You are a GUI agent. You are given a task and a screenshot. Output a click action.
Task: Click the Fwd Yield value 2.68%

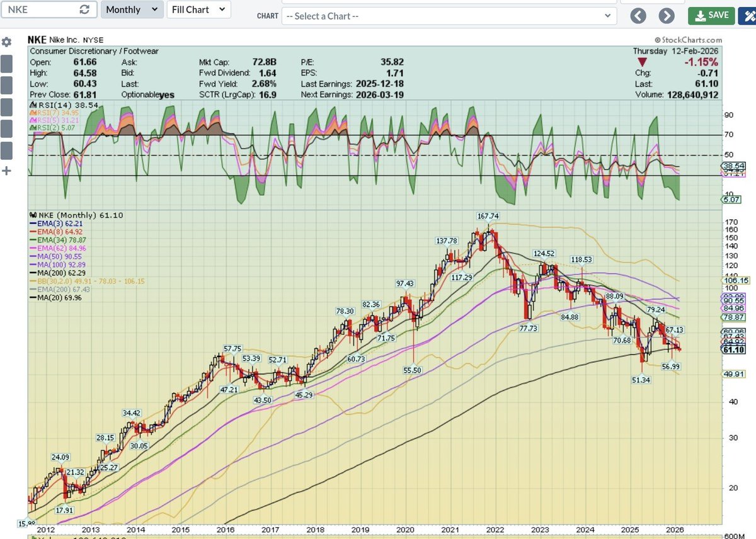pyautogui.click(x=264, y=84)
